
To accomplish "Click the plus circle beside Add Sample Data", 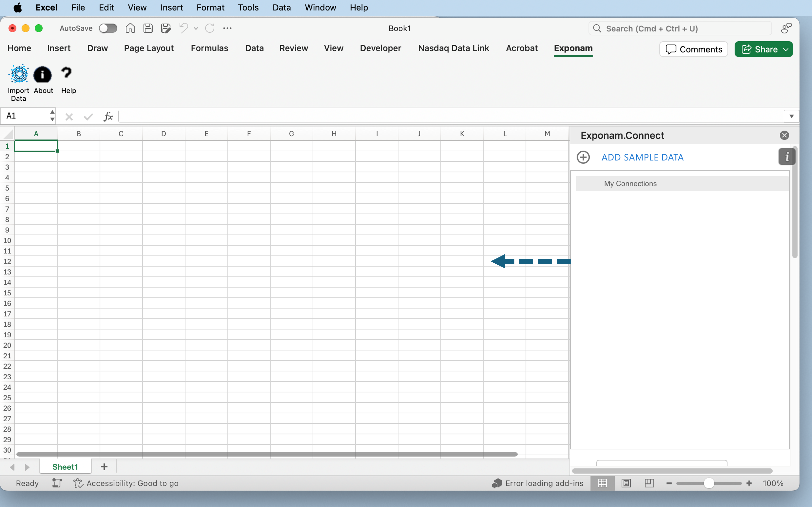I will pos(583,157).
